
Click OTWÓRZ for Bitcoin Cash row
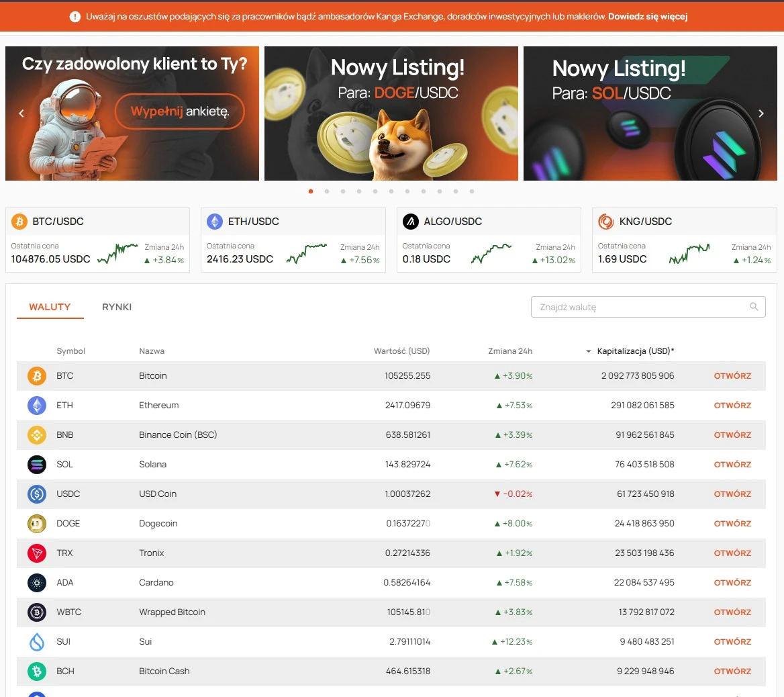point(732,671)
